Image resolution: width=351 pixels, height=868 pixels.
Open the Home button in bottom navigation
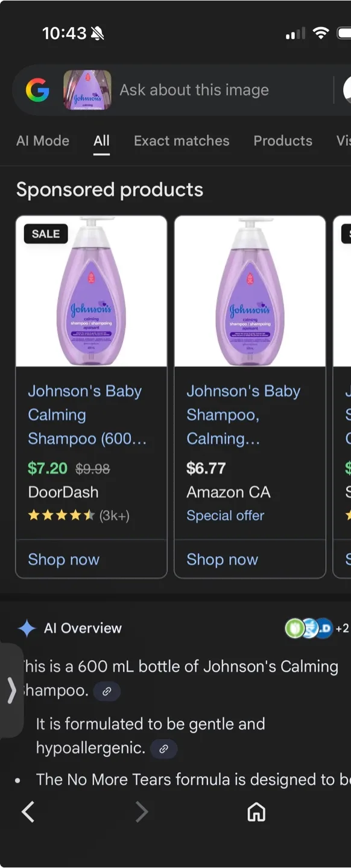(x=256, y=812)
